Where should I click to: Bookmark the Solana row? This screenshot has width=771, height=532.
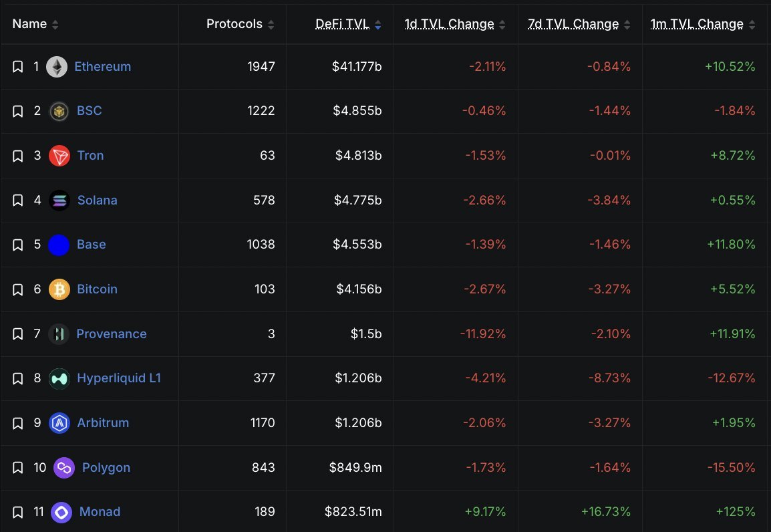coord(17,201)
